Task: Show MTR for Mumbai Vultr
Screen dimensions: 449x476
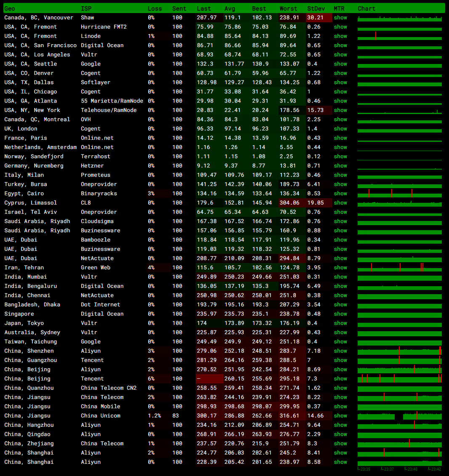Action: pos(340,277)
